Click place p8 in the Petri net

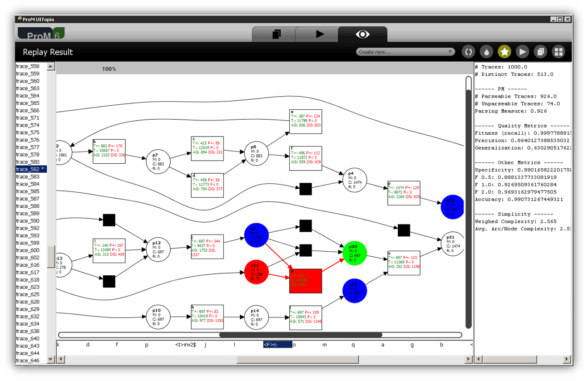coord(256,153)
